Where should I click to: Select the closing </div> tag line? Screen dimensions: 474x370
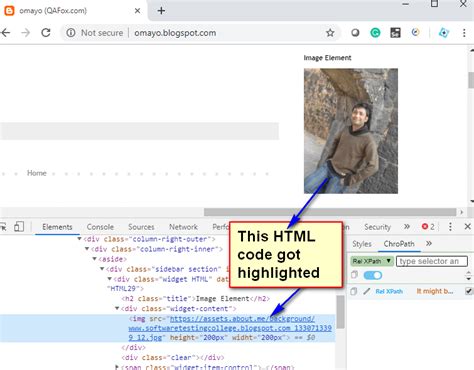[133, 347]
